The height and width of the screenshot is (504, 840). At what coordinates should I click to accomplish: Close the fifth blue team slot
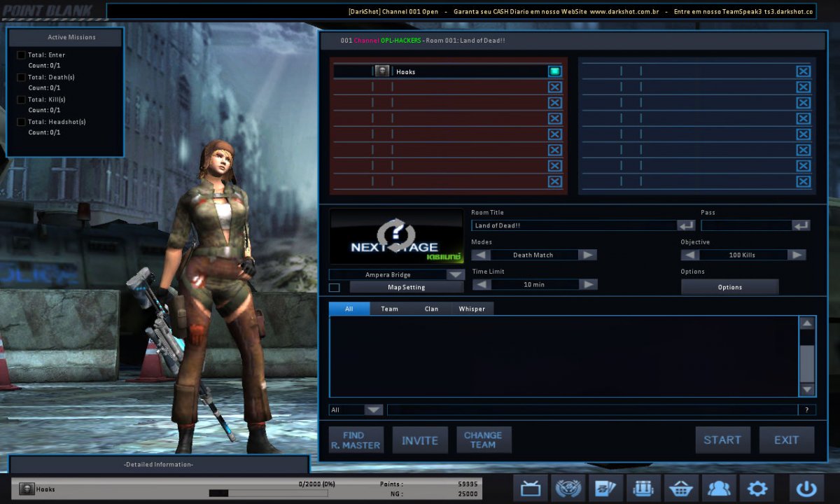pos(803,134)
